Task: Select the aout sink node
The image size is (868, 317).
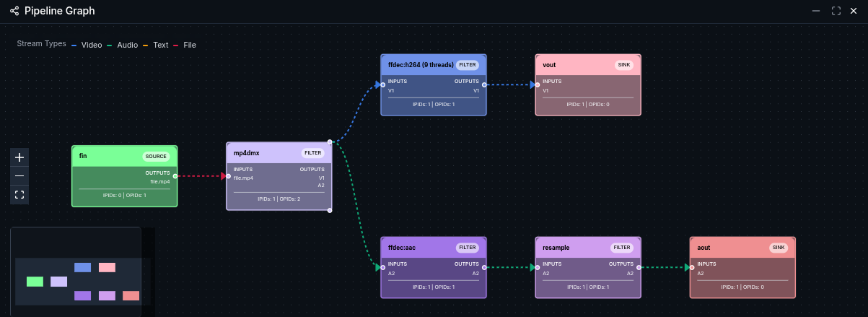Action: coord(742,267)
